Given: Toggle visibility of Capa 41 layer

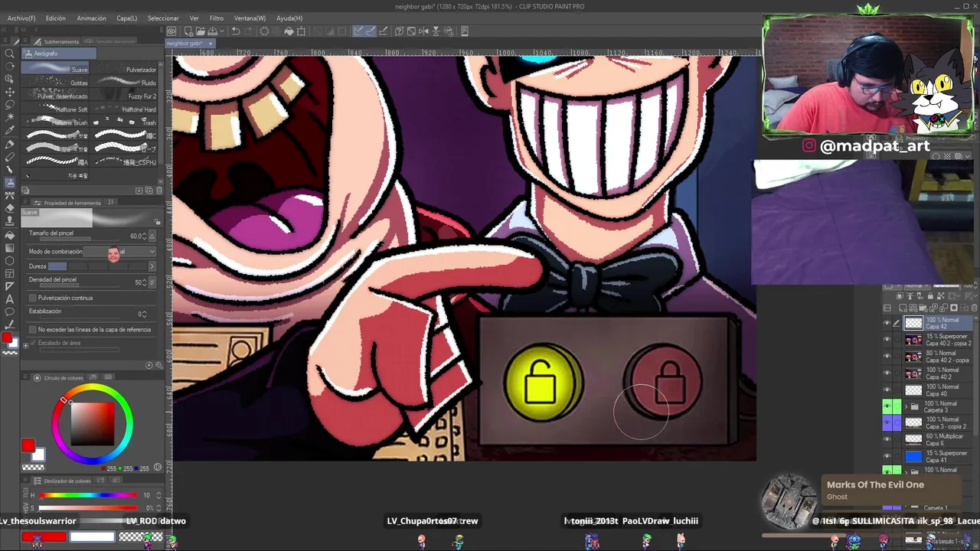Looking at the screenshot, I should coord(887,456).
